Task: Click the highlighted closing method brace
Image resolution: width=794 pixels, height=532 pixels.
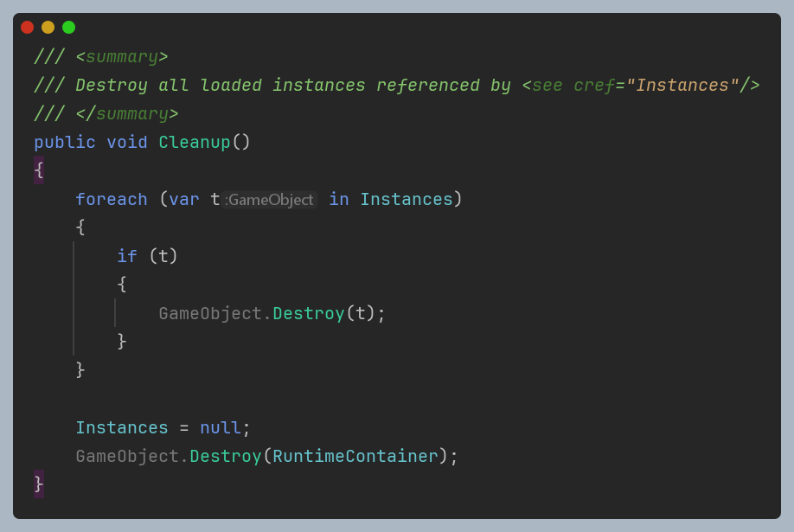Action: [39, 484]
